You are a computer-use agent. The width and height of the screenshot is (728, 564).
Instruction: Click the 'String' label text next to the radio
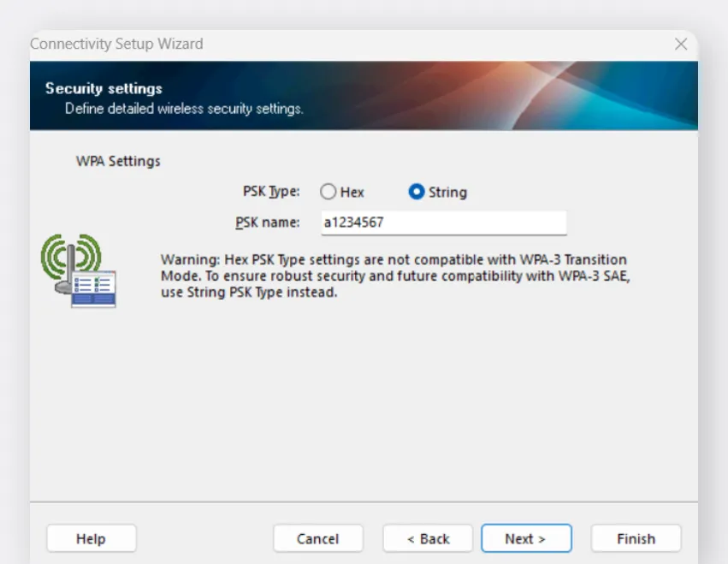[447, 192]
